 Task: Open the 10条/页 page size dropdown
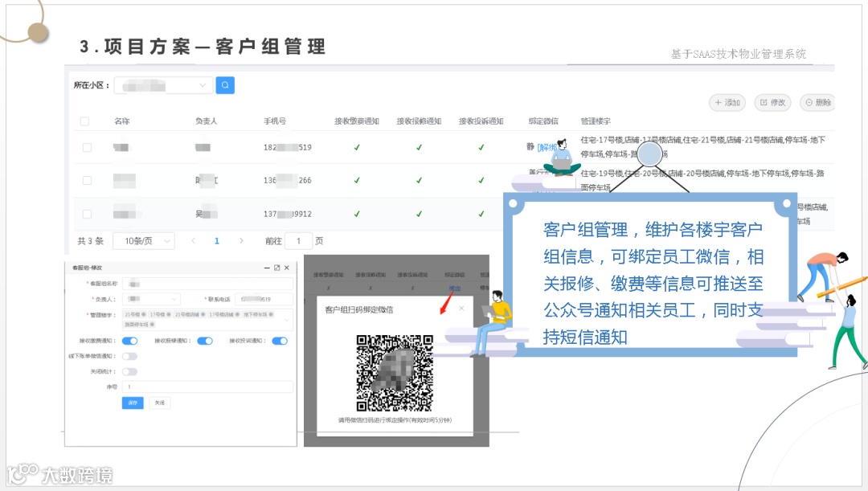[144, 241]
